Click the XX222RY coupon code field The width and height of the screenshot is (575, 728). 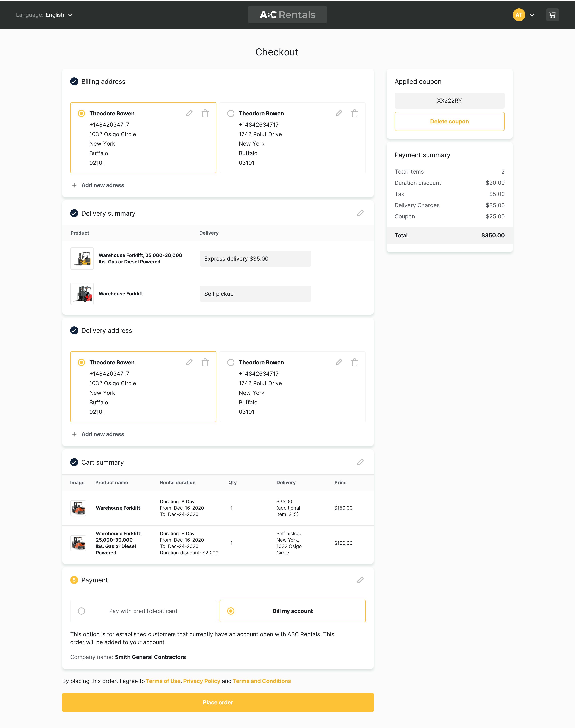(x=449, y=101)
